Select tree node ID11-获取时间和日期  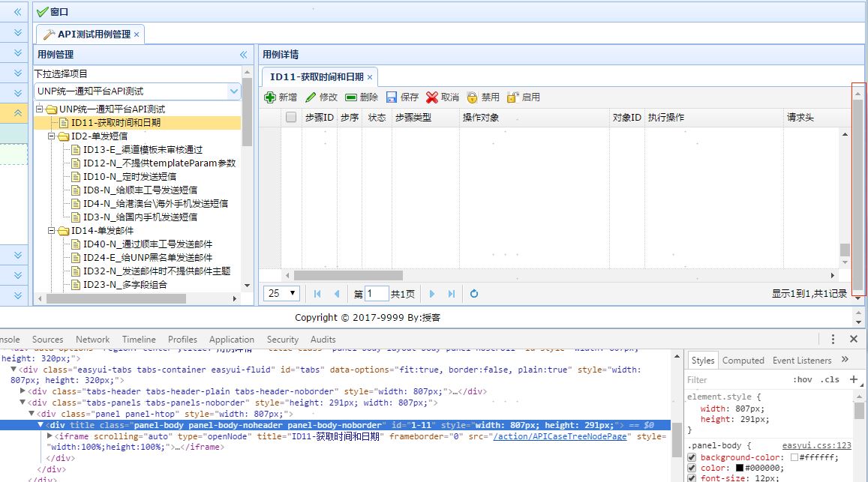point(116,123)
